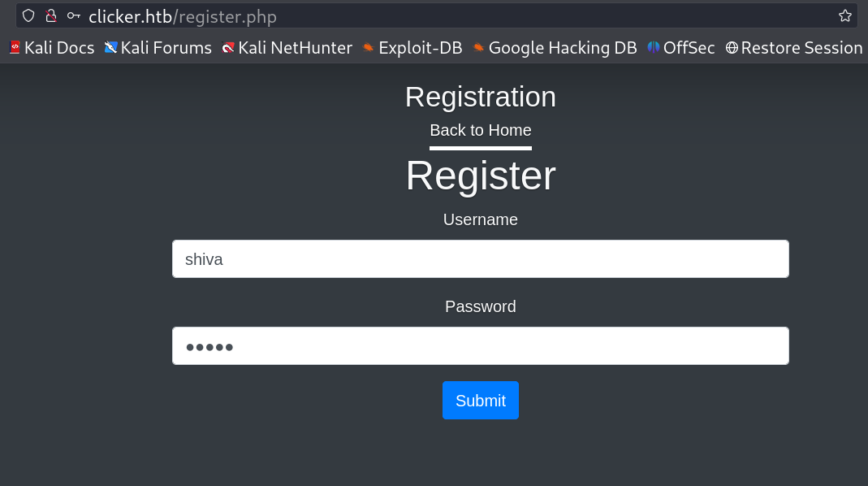Click the Username label text
This screenshot has height=486, width=868.
(x=481, y=219)
